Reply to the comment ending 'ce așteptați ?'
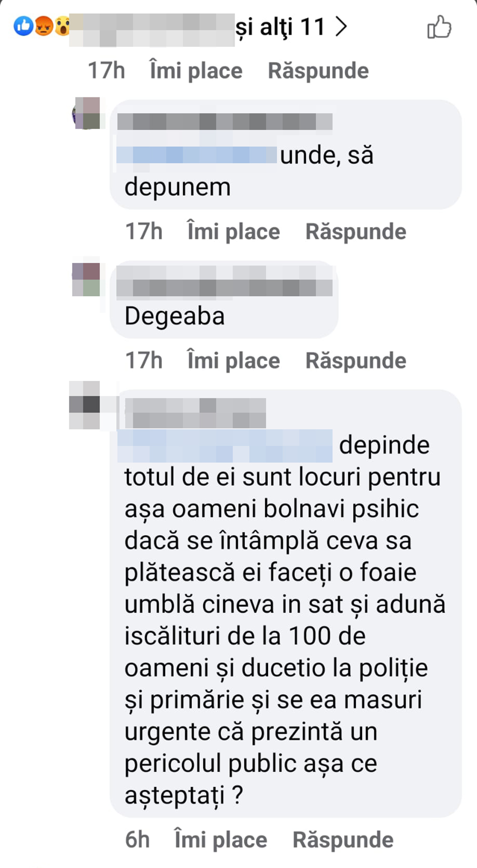The image size is (477, 868). pos(343,839)
